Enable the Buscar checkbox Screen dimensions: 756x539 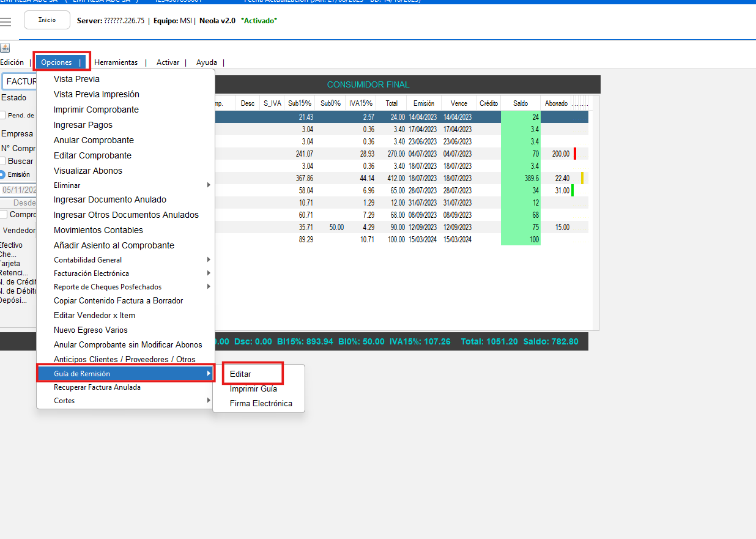pyautogui.click(x=3, y=161)
